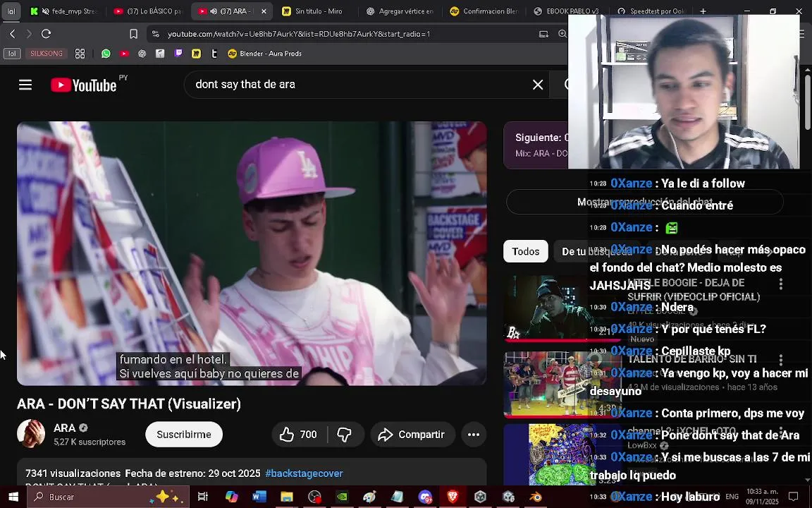Screen dimensions: 812x508
Task: Open the ARA channel name link
Action: [x=65, y=428]
